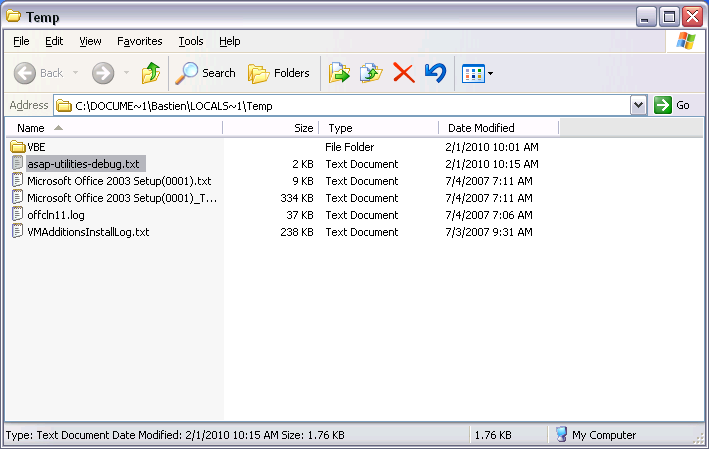
Task: Click the Copy To toolbar icon
Action: click(371, 73)
